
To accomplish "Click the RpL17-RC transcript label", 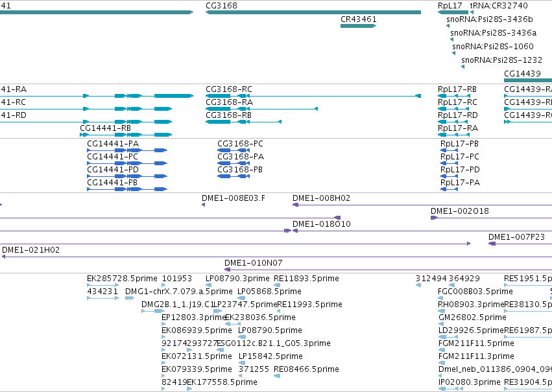I will (x=457, y=102).
